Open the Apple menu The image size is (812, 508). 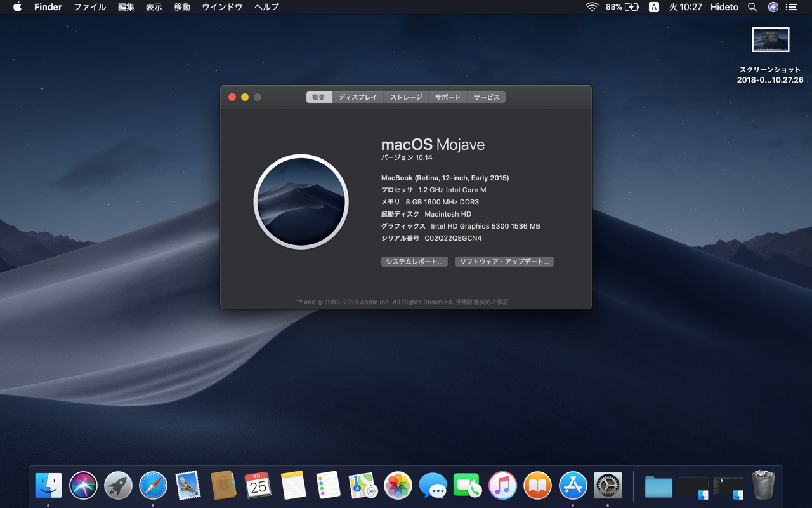(16, 7)
